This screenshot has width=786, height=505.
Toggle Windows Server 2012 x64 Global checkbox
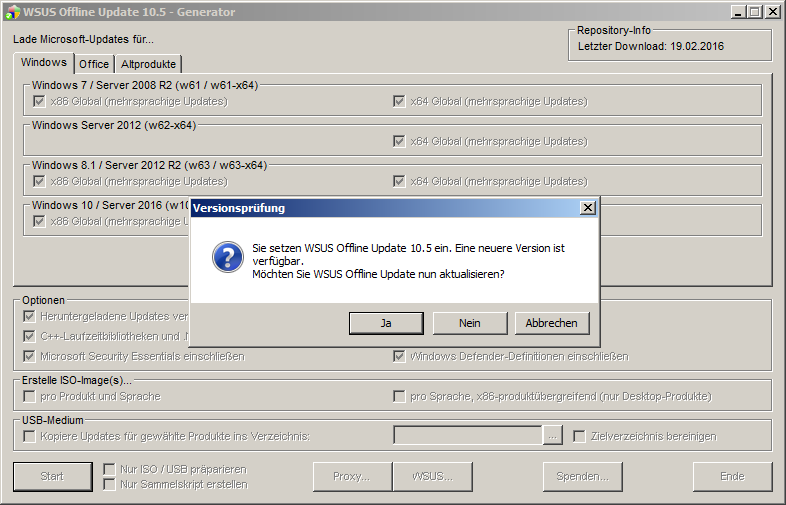pyautogui.click(x=399, y=141)
